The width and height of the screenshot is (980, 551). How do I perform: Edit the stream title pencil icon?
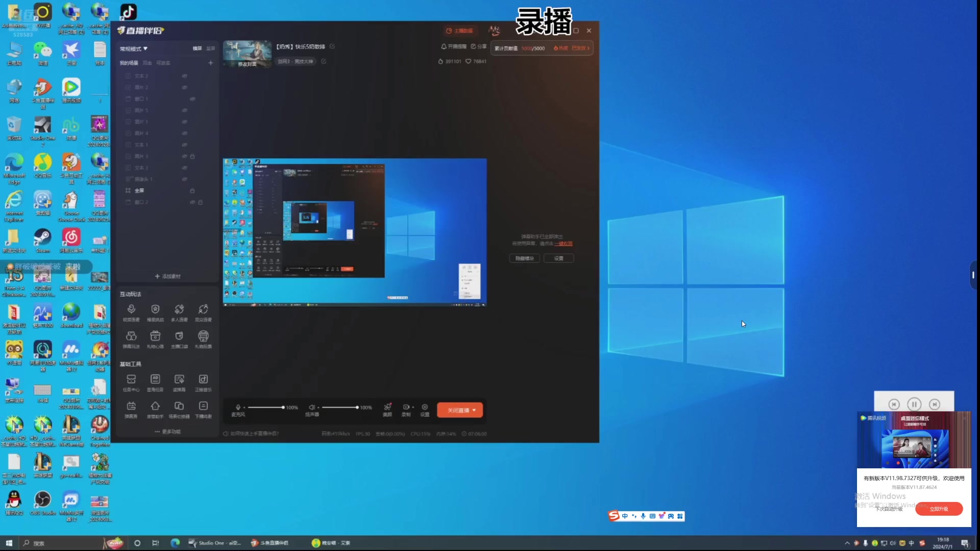(332, 46)
